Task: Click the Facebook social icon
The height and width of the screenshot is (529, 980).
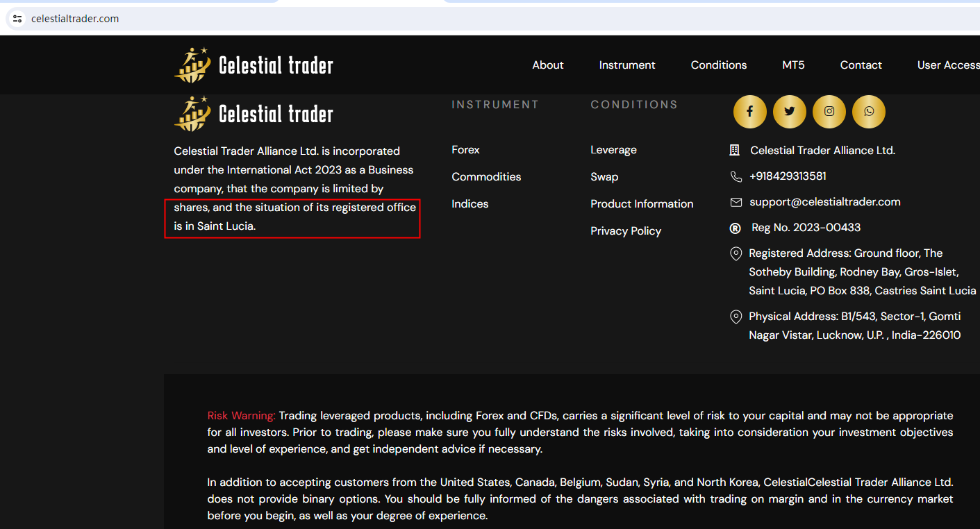Action: (x=749, y=112)
